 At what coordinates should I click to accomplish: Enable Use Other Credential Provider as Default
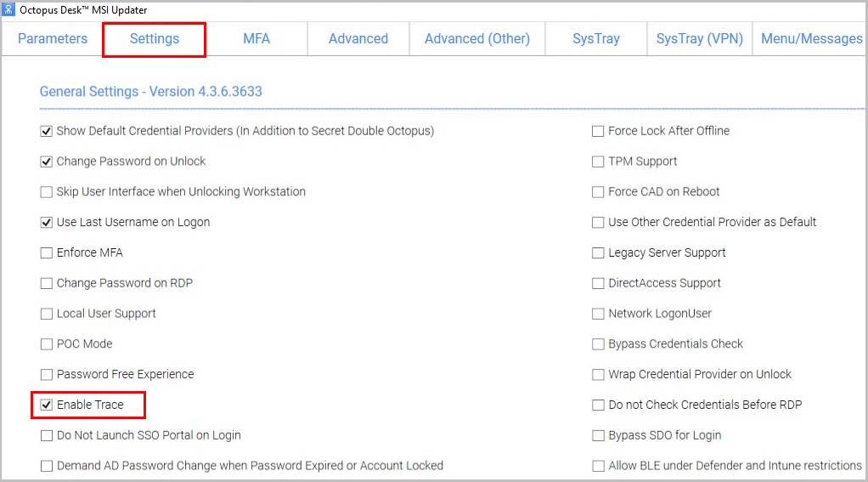[598, 223]
